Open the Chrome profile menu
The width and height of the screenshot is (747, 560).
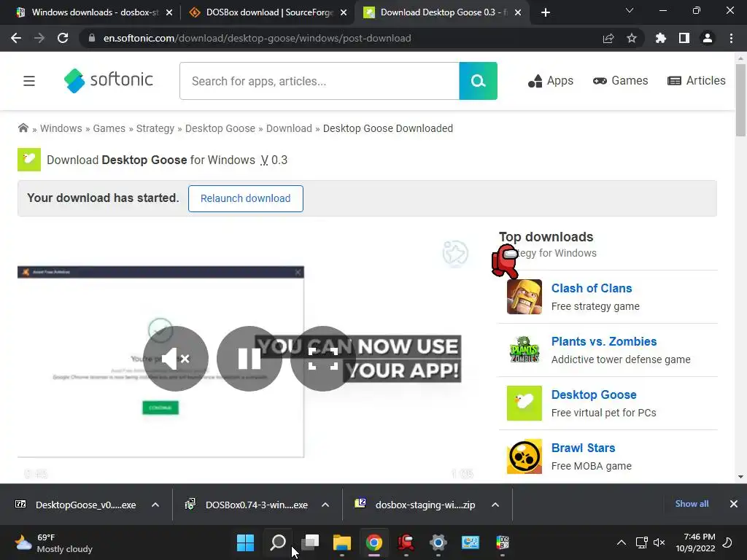click(708, 38)
